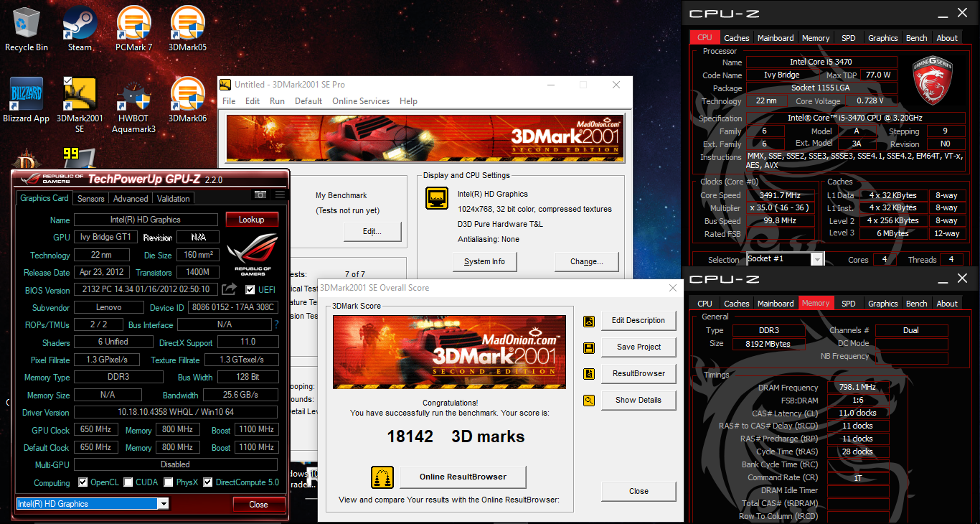The width and height of the screenshot is (980, 524).
Task: Select the 3DMark2001 SE desktop shortcut
Action: pos(80,106)
